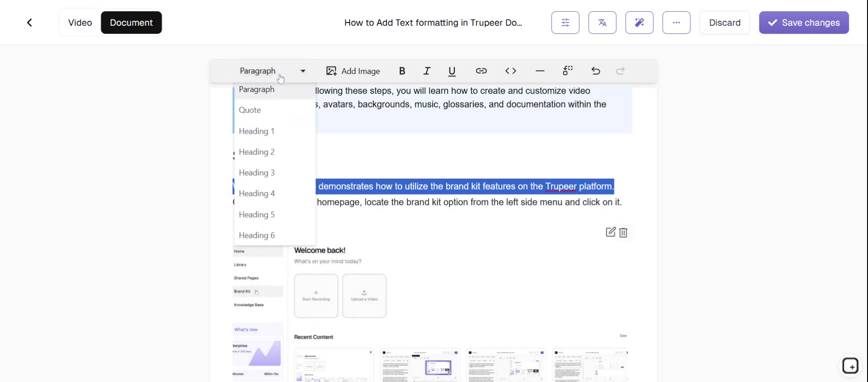Click the toolbar icon right of the divider button
The height and width of the screenshot is (382, 868).
pos(568,71)
